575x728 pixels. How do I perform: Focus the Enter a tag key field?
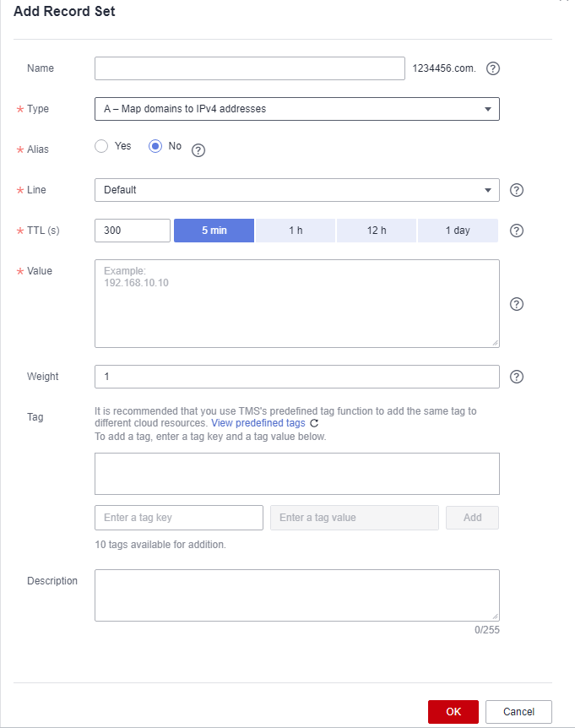click(179, 518)
